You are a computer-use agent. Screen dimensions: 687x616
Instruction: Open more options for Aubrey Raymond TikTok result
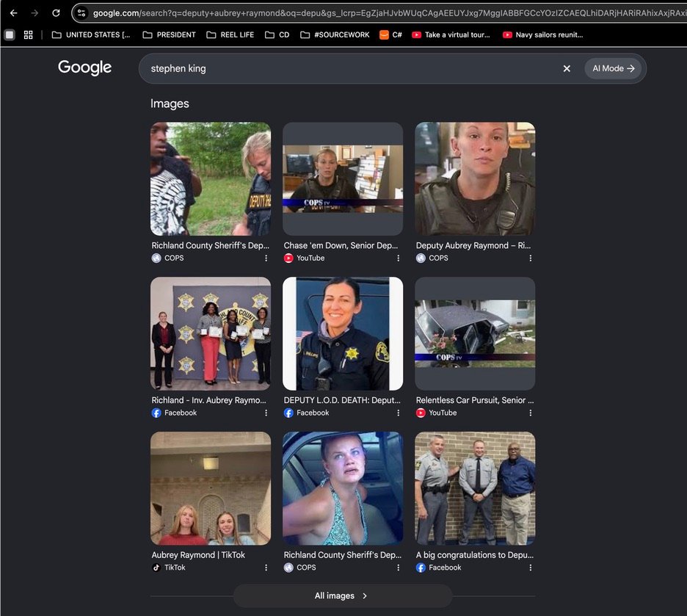click(x=266, y=568)
